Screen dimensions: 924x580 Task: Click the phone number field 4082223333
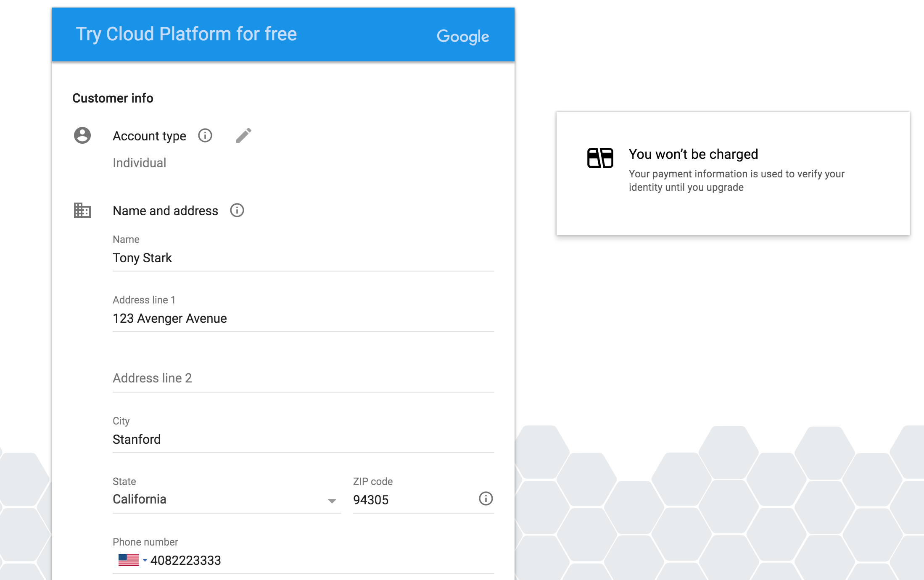[x=319, y=561]
